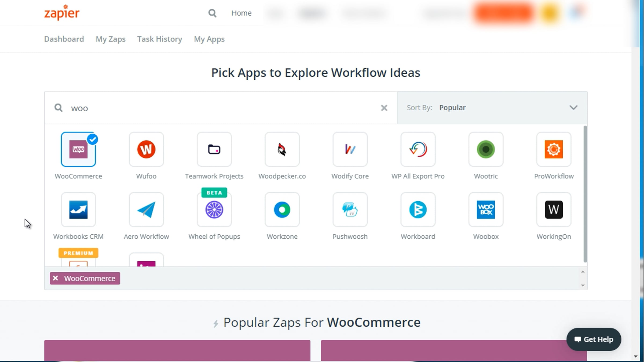This screenshot has width=644, height=362.
Task: Select the Wufoo app icon
Action: coord(146,149)
